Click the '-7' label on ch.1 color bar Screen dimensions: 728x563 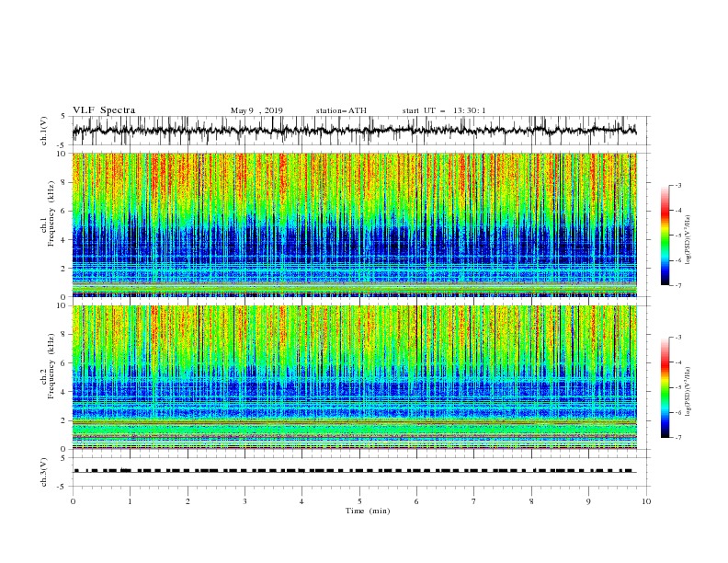(x=678, y=285)
